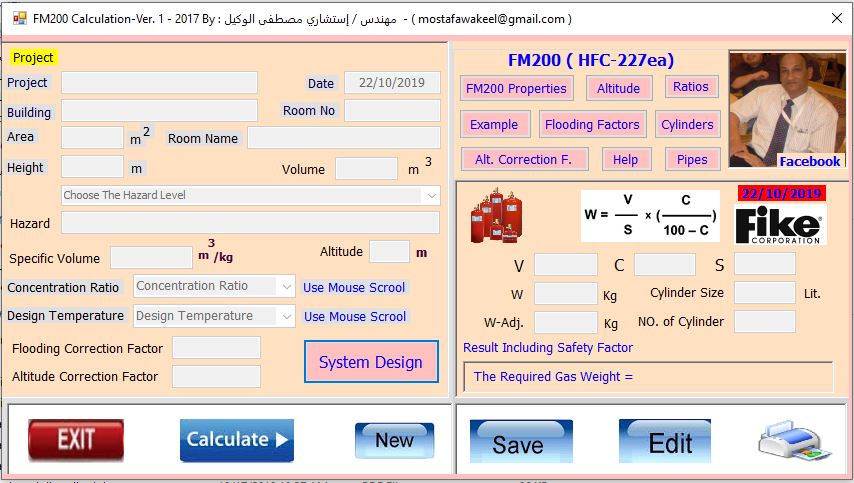Image resolution: width=854 pixels, height=483 pixels.
Task: Click the printer icon
Action: click(x=794, y=440)
